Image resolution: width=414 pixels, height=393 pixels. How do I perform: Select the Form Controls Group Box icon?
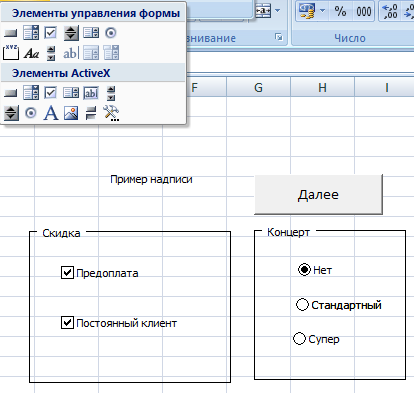pyautogui.click(x=11, y=53)
